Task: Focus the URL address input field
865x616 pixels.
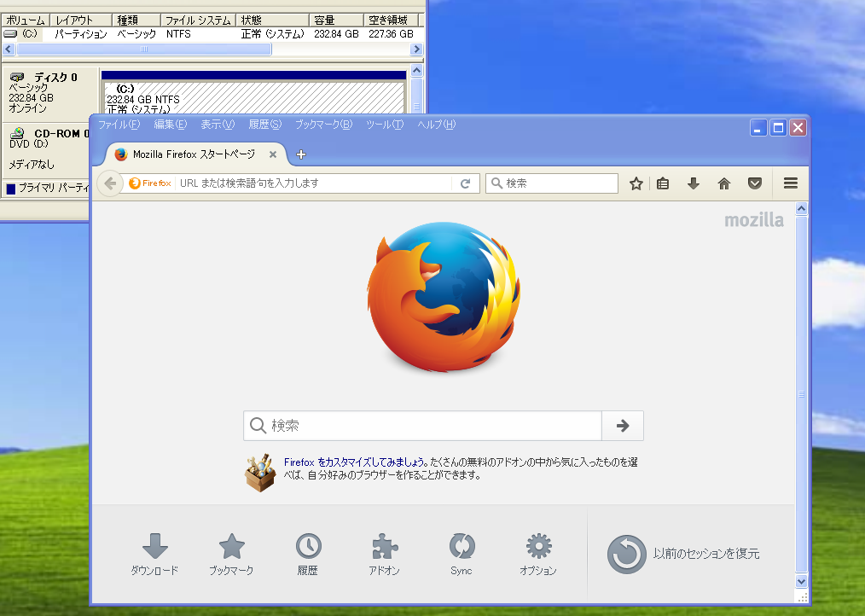Action: (315, 183)
